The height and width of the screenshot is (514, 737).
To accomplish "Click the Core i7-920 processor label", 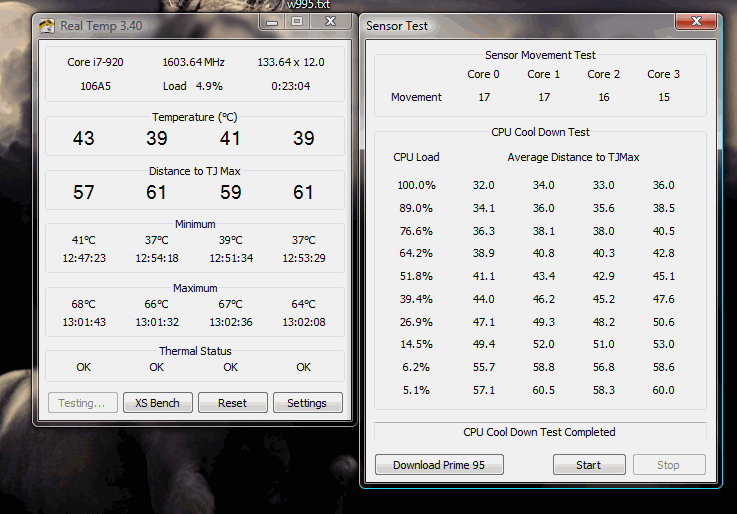I will coord(93,62).
